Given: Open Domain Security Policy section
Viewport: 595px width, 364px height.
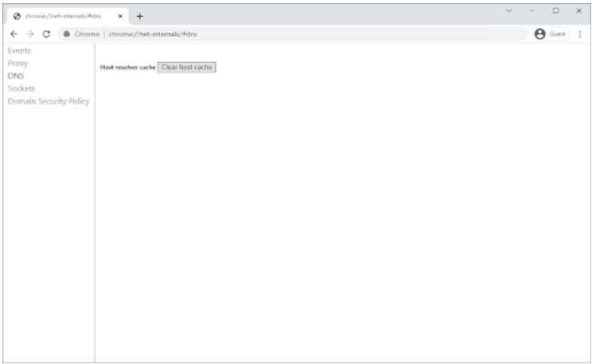Looking at the screenshot, I should [48, 101].
